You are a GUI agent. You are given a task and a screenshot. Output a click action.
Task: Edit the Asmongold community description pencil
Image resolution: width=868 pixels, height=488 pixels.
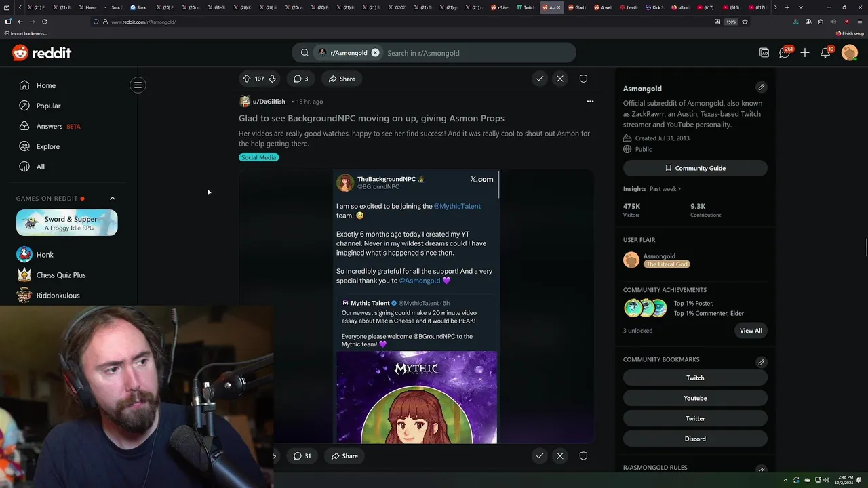click(761, 87)
